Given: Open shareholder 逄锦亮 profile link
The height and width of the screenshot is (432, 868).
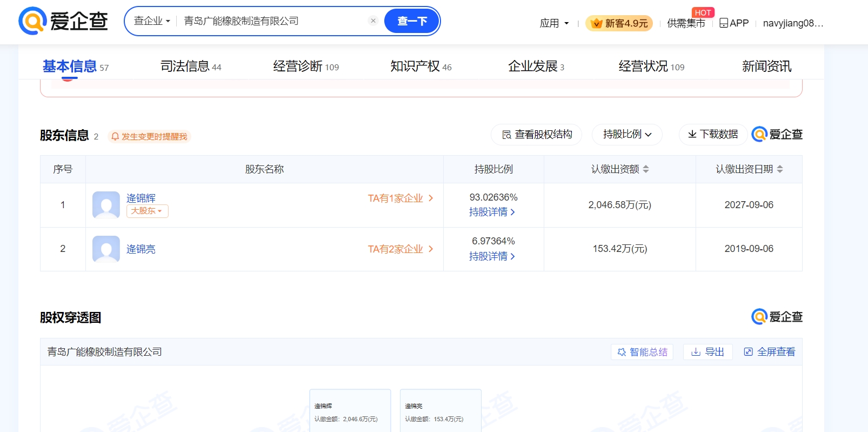Looking at the screenshot, I should pyautogui.click(x=141, y=249).
